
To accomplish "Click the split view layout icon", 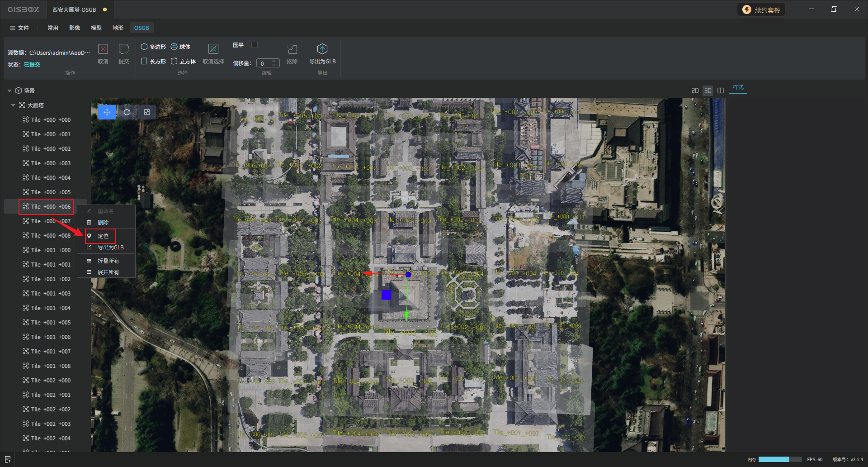I will pyautogui.click(x=721, y=91).
